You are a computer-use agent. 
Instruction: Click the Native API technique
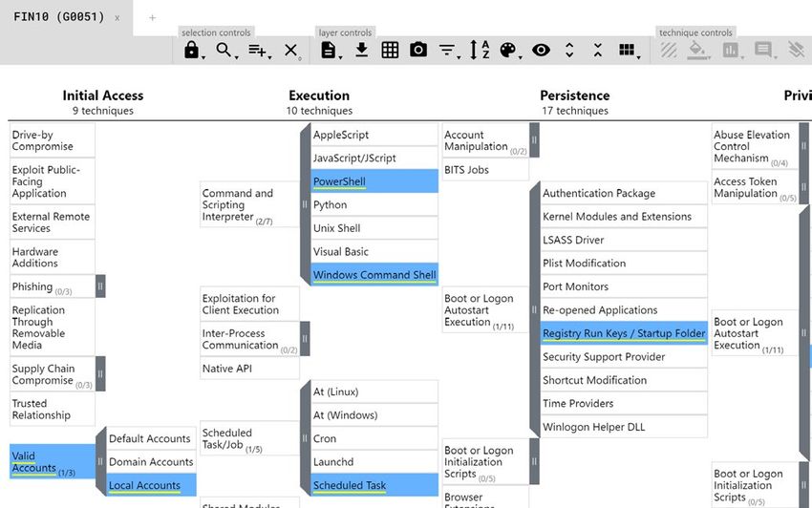(249, 369)
